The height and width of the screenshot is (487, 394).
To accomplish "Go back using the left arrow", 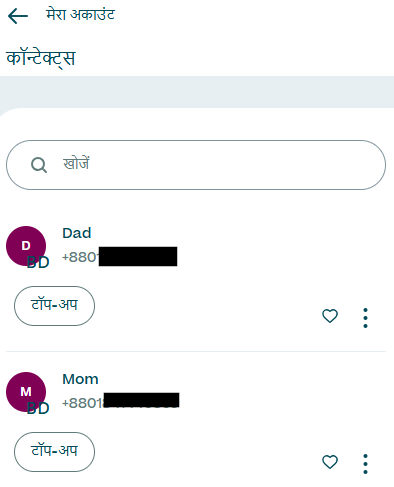I will [18, 16].
